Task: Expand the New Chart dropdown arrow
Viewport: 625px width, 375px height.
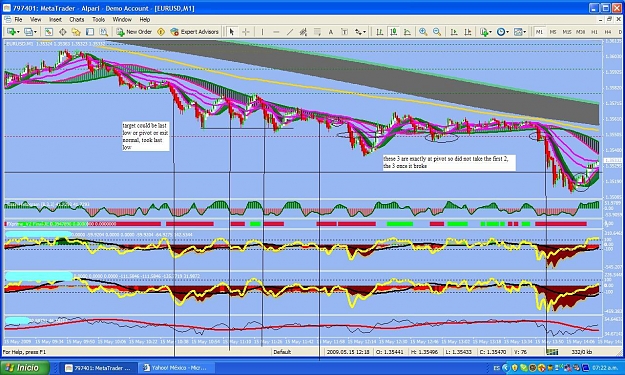Action: click(18, 32)
